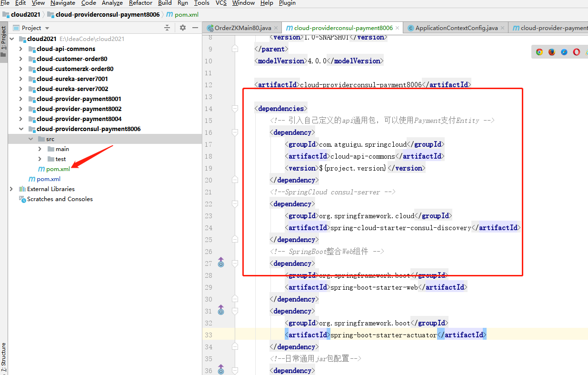Expand cloud-provider-payment8002 module

coord(21,109)
